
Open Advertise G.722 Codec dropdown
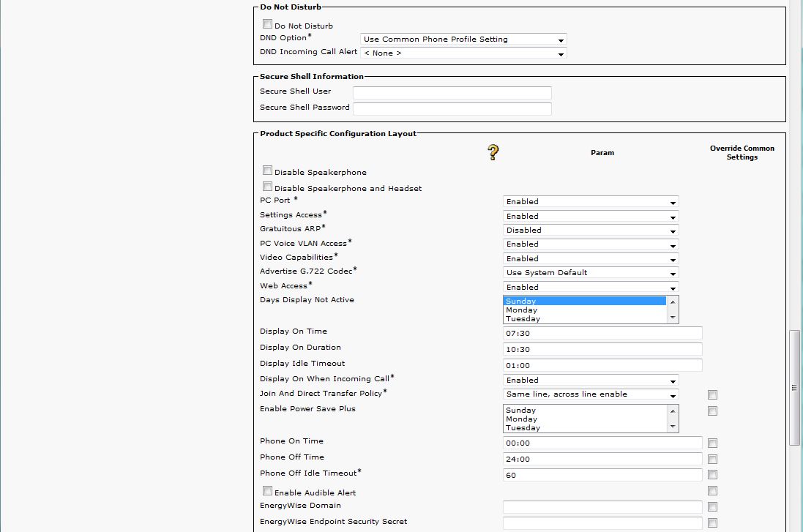(x=590, y=273)
